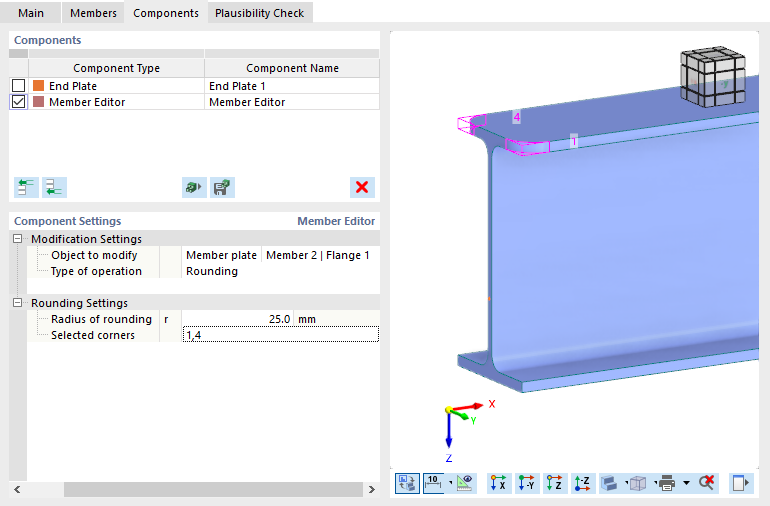The image size is (770, 506).
Task: Collapse the Modification Settings group
Action: coord(18,239)
